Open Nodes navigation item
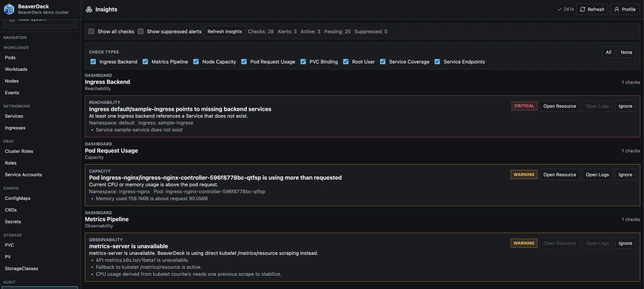The image size is (644, 289). click(x=12, y=81)
